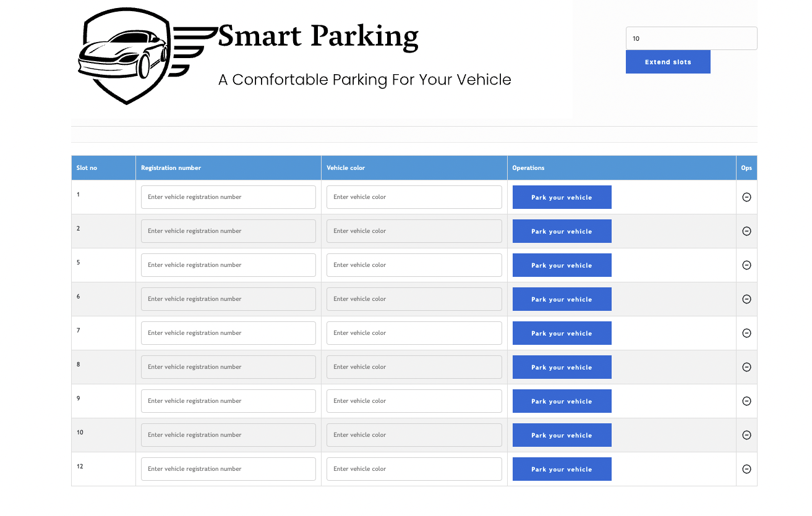This screenshot has width=812, height=516.
Task: Select slot number 8 cell
Action: pos(103,367)
